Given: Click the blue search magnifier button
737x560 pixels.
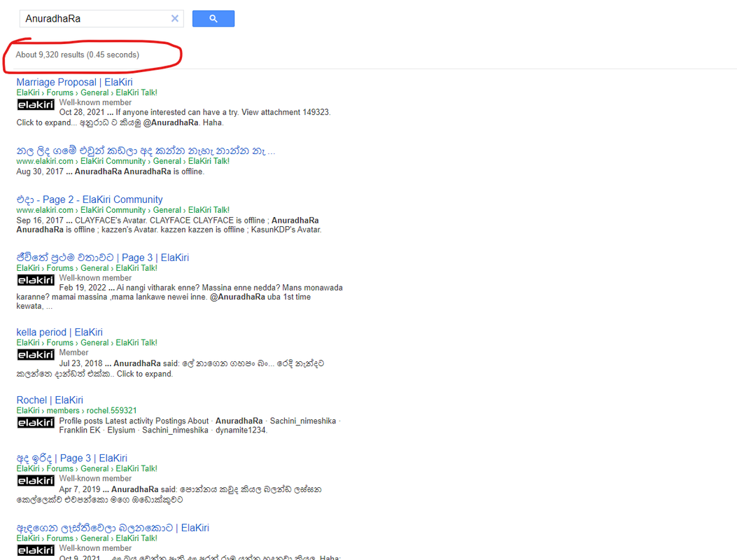Looking at the screenshot, I should click(x=213, y=18).
